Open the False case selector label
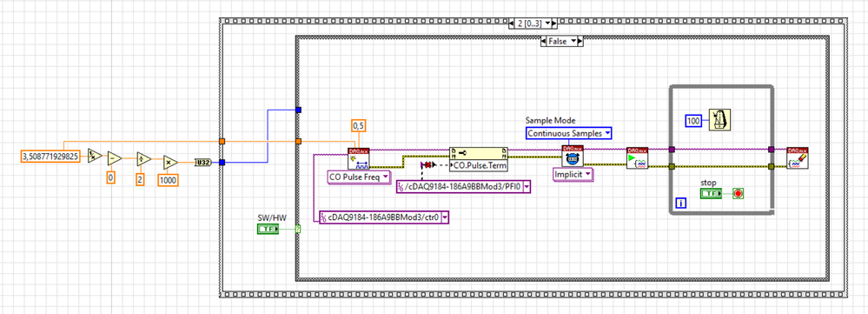868x314 pixels. pos(561,41)
